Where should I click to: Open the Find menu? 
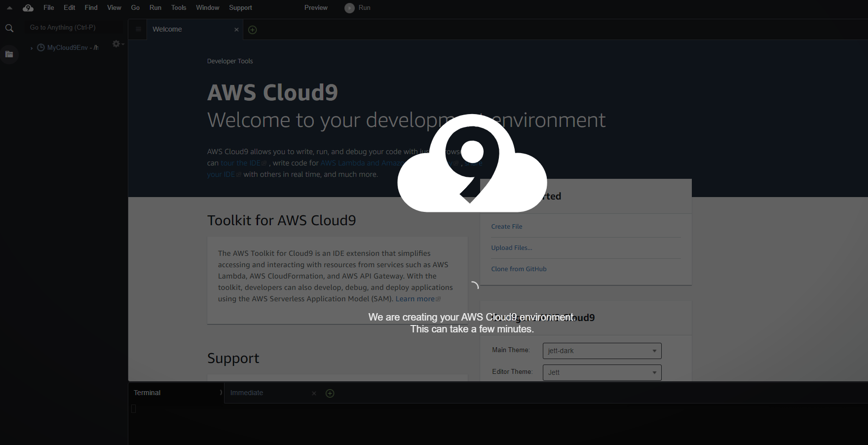pyautogui.click(x=91, y=8)
